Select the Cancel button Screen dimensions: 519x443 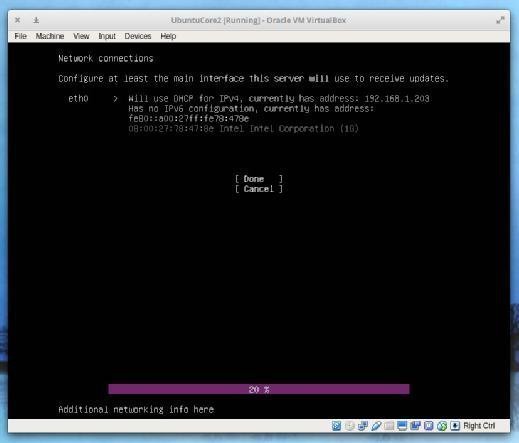pos(259,189)
